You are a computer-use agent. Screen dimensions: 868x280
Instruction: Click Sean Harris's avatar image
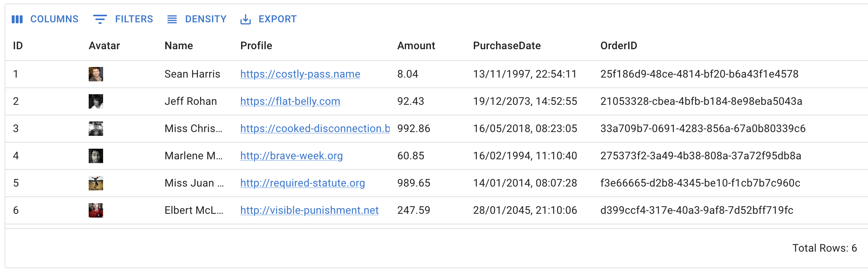[x=96, y=74]
